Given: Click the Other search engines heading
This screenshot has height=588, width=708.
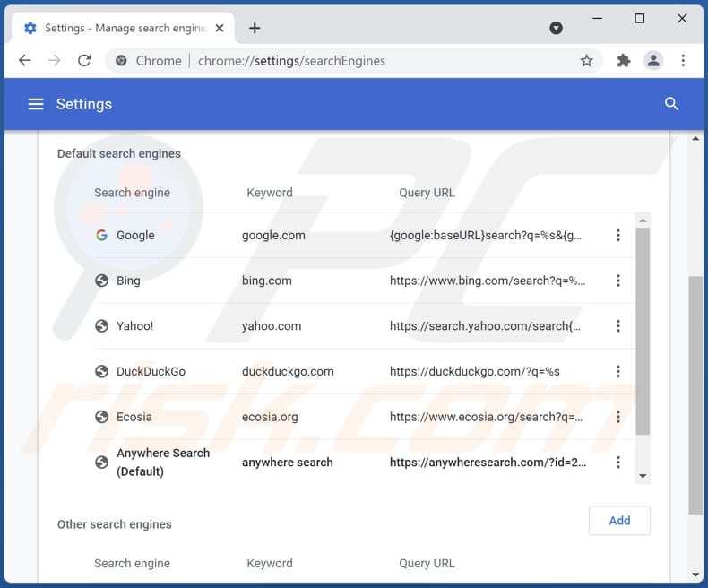Looking at the screenshot, I should coord(114,524).
